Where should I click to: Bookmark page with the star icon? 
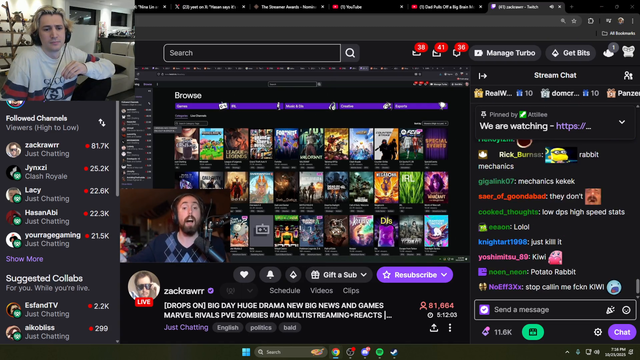574,21
